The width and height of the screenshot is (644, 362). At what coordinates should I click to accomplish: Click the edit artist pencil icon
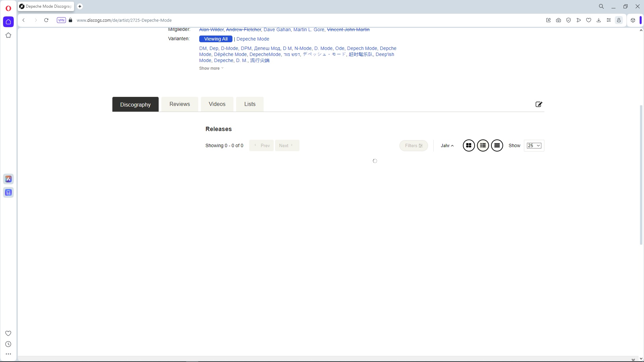tap(539, 104)
